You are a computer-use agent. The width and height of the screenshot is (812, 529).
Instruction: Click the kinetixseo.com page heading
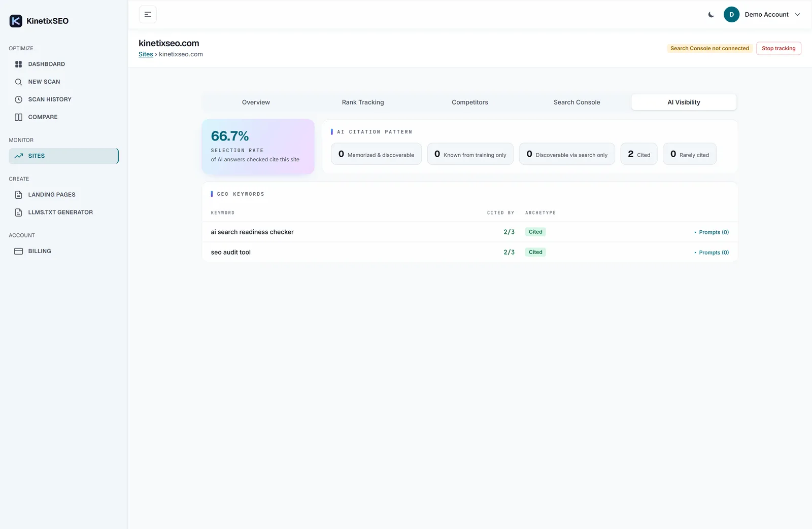pos(169,44)
